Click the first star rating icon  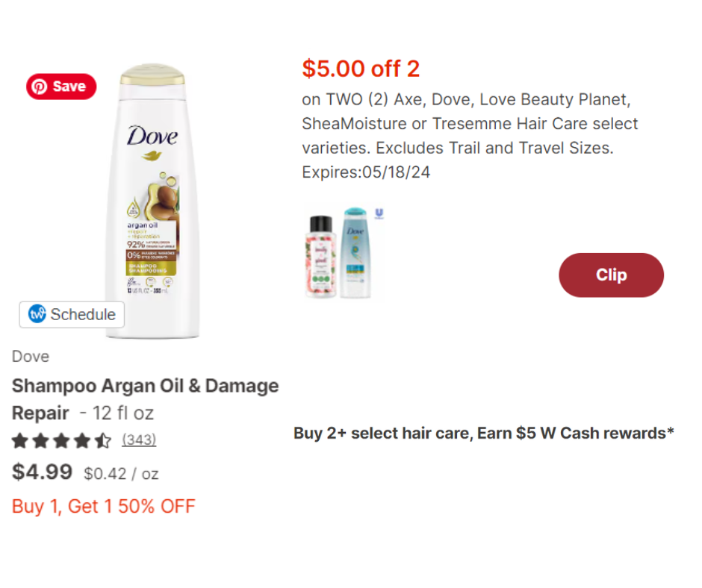click(20, 441)
